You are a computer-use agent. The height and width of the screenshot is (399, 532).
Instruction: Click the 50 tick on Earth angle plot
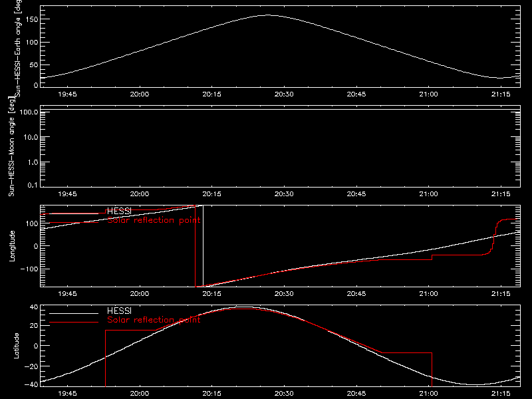[x=34, y=65]
